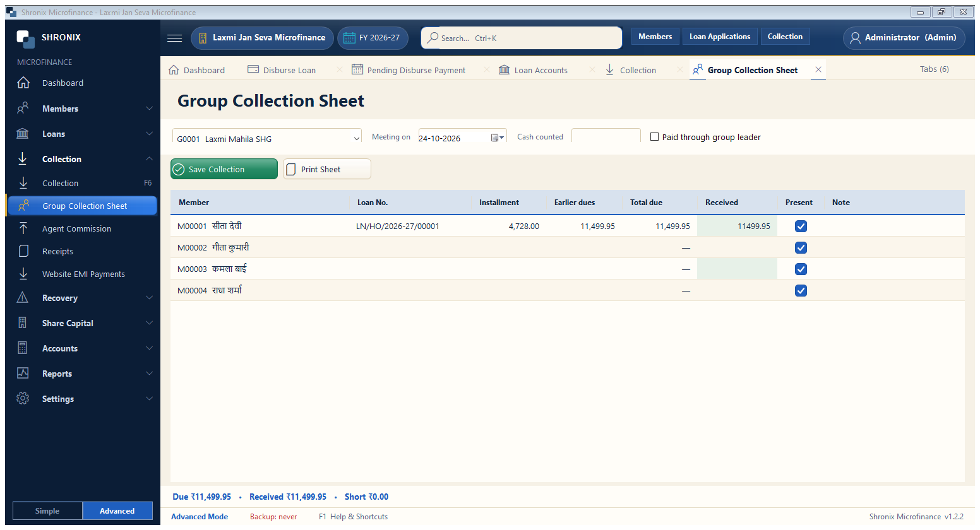Viewport: 980px width, 530px height.
Task: Switch to Advanced mode toggle
Action: (x=117, y=511)
